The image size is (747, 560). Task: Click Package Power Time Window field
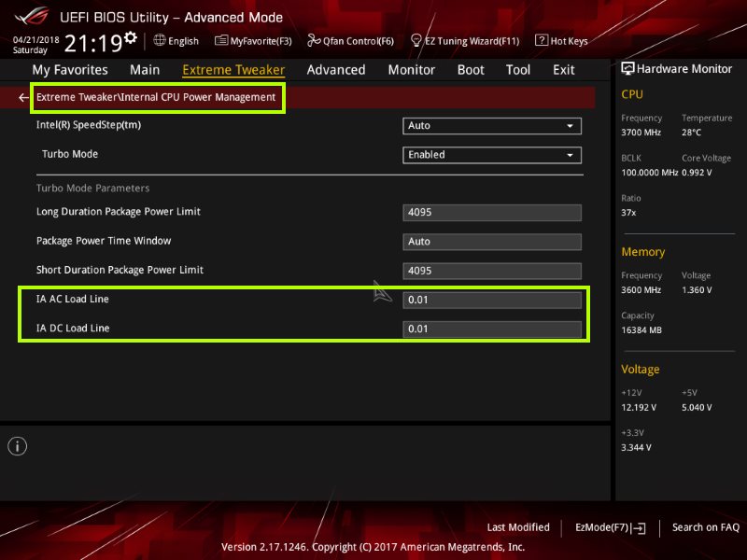(x=492, y=242)
